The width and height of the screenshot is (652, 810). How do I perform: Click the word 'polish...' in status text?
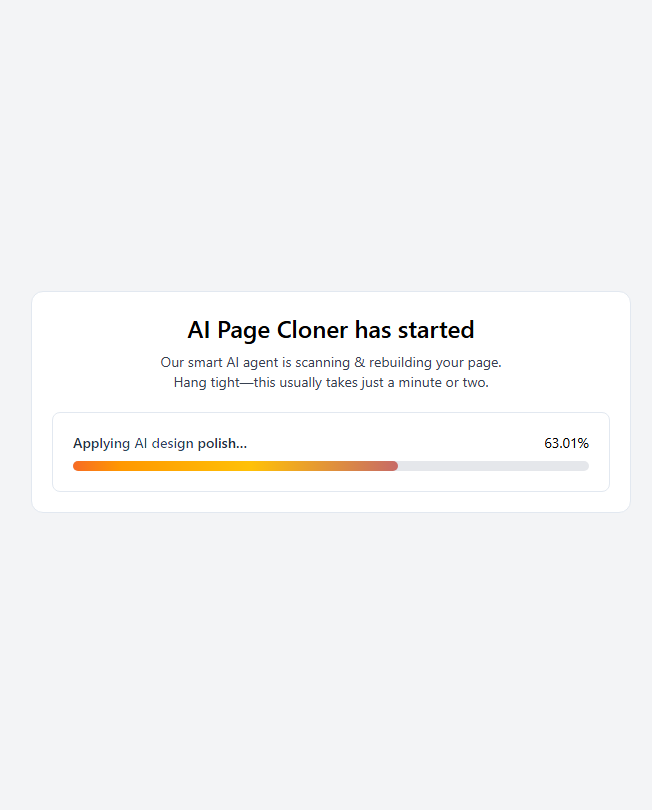(x=223, y=444)
